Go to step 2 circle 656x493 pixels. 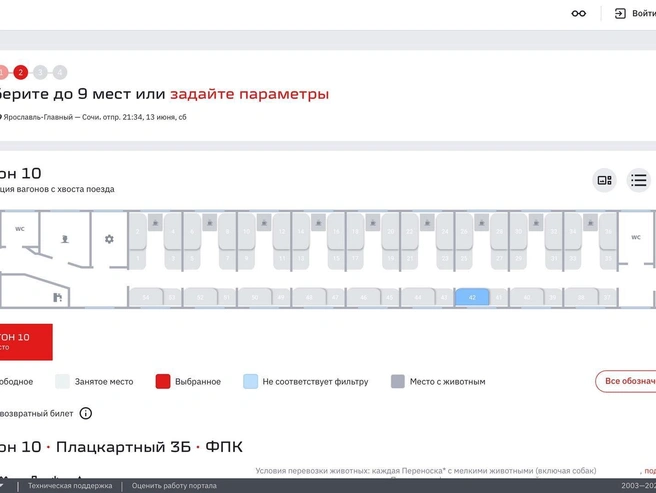tap(20, 72)
